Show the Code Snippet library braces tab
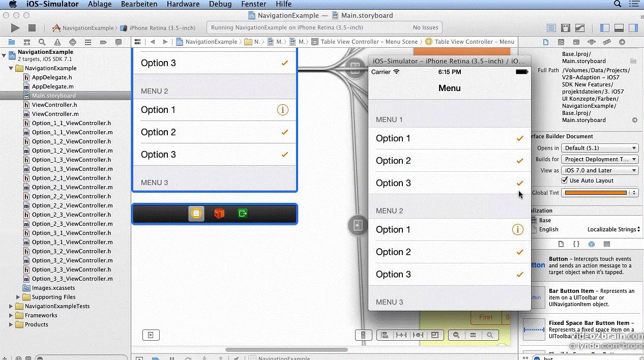 [576, 244]
